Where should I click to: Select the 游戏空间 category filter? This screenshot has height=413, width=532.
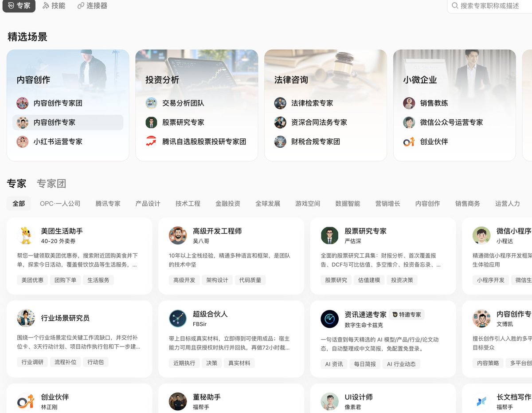coord(308,204)
